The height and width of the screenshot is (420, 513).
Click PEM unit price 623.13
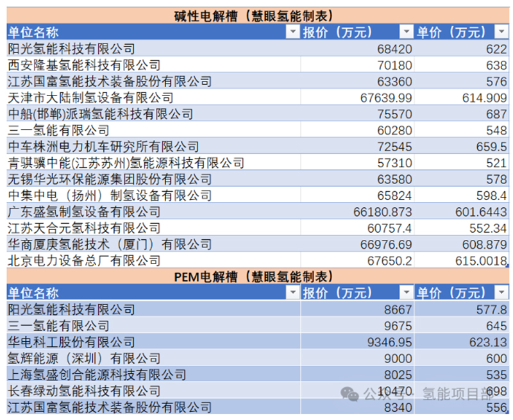[x=488, y=342]
